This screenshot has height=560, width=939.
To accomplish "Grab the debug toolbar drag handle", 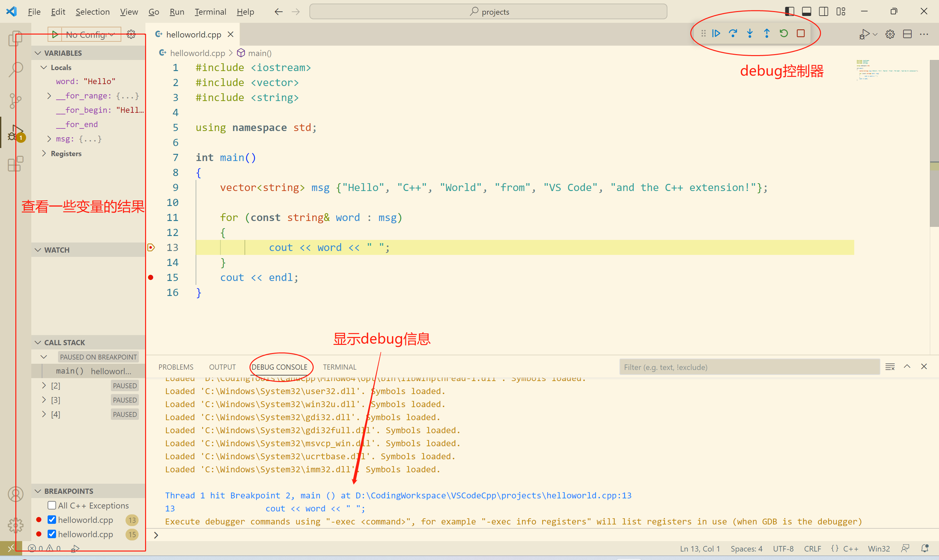I will pos(704,34).
